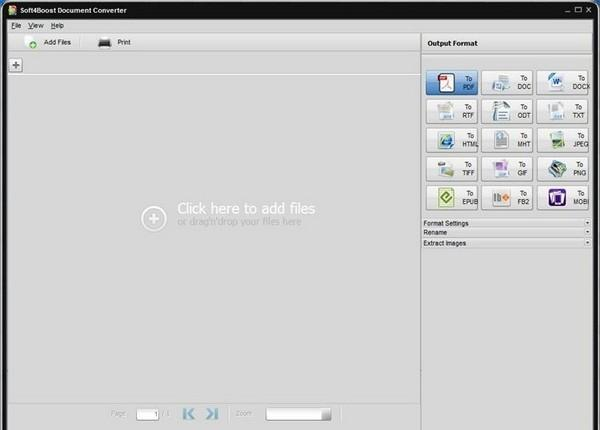Pick the To EPUB output format

452,197
